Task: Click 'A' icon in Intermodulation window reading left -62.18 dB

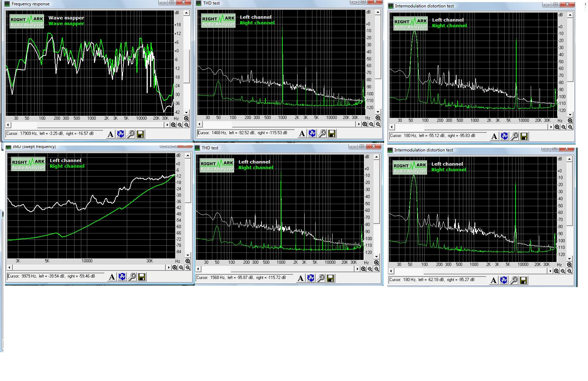Action: (x=493, y=280)
